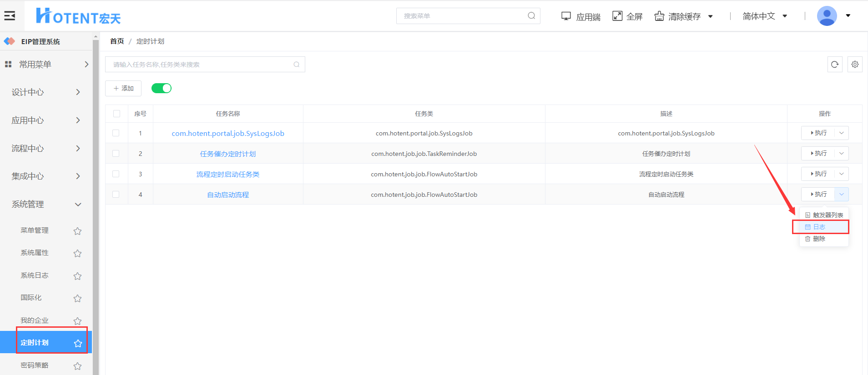Viewport: 868px width, 375px height.
Task: Open dropdown arrow beside 执行 in row 1
Action: (842, 133)
